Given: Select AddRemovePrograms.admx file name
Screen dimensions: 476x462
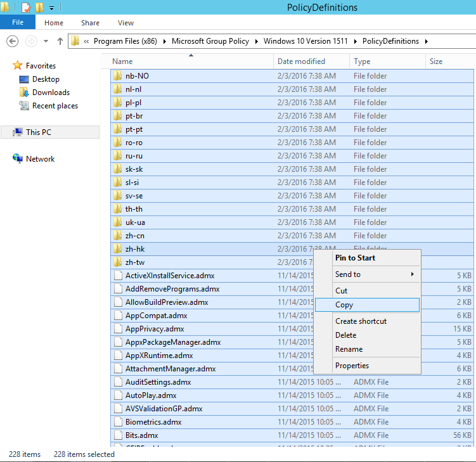Looking at the screenshot, I should pyautogui.click(x=172, y=289).
